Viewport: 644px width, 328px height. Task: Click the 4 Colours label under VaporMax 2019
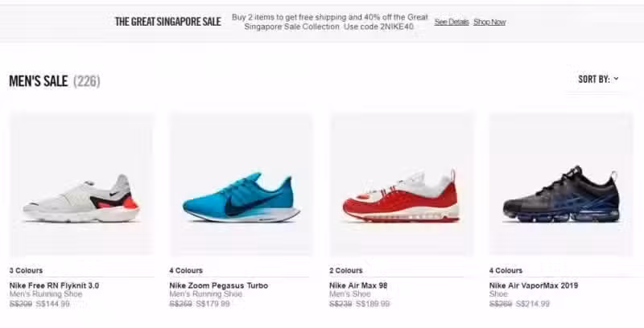506,271
